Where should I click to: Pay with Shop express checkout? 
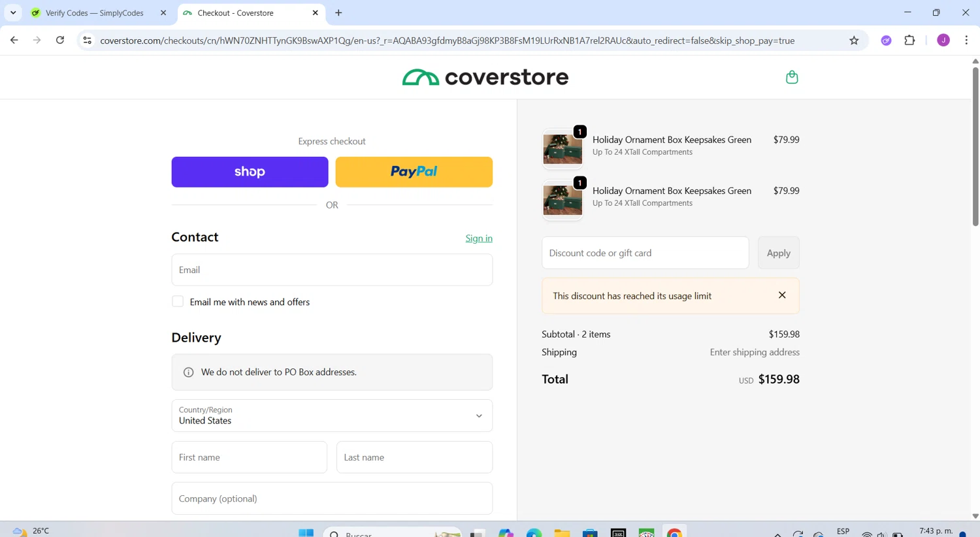click(x=250, y=172)
